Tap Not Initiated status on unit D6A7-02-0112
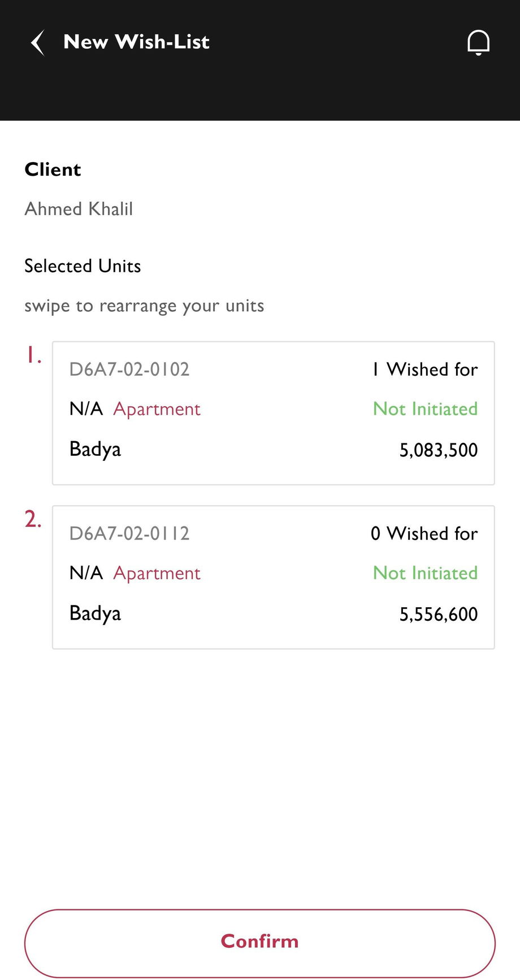Image resolution: width=520 pixels, height=980 pixels. click(425, 573)
